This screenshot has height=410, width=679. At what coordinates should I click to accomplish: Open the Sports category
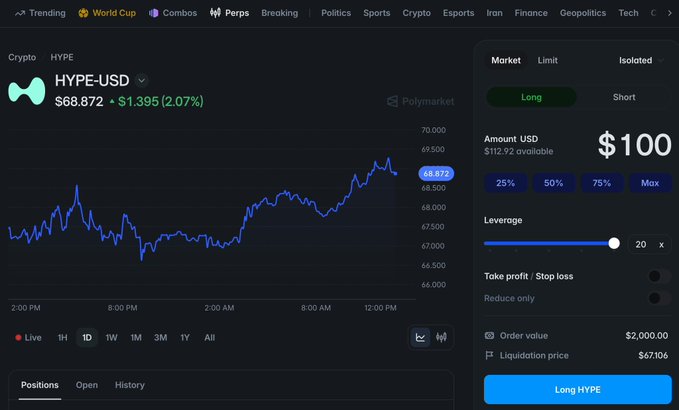pos(377,13)
